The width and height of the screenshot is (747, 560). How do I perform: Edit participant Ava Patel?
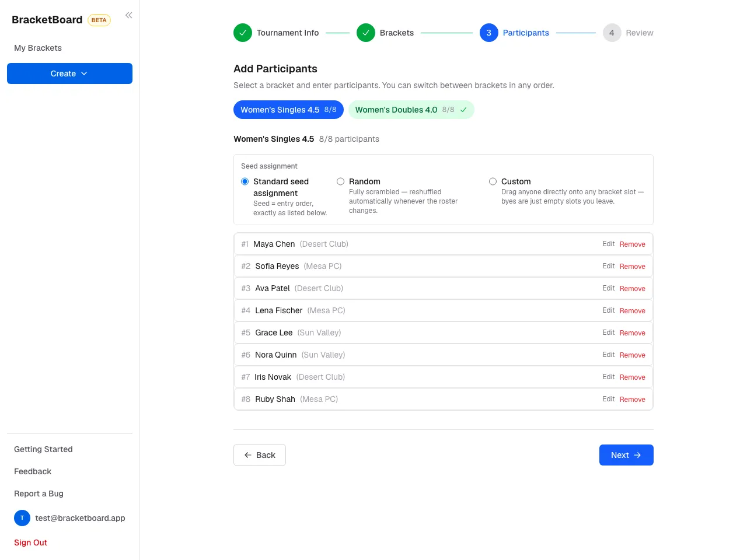(x=609, y=288)
